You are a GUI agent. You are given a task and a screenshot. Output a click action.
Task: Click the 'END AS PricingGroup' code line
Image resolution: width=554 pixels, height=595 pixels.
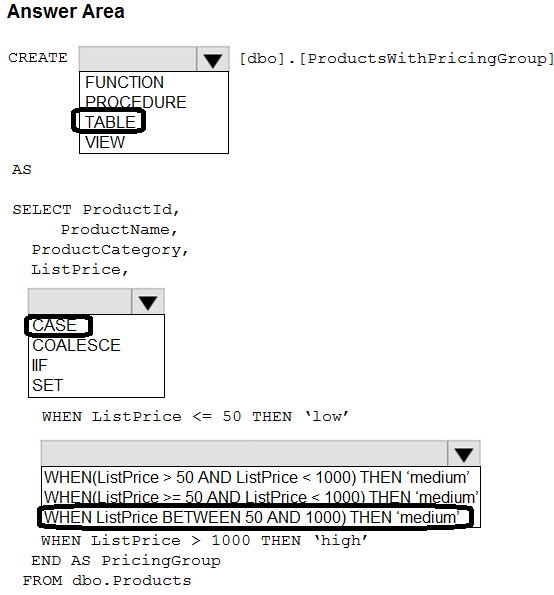[126, 560]
